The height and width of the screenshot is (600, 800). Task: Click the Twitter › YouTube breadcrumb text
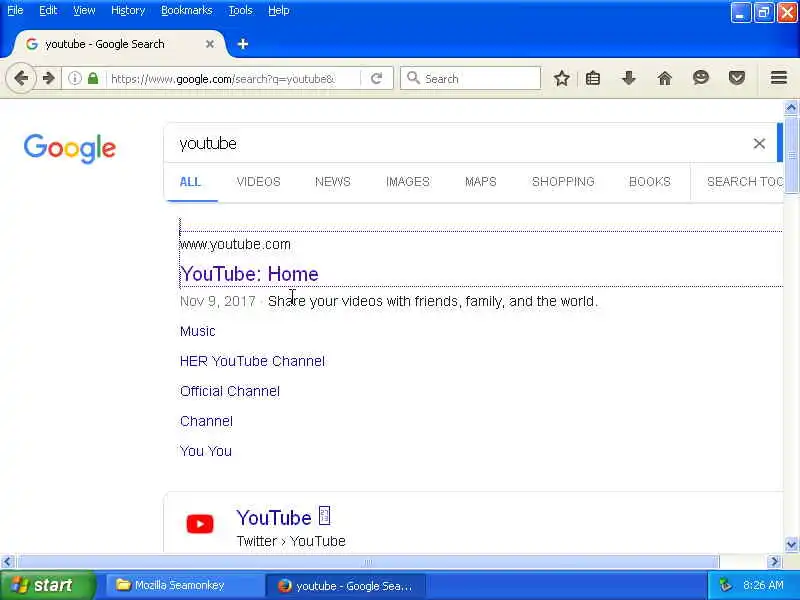(x=291, y=541)
